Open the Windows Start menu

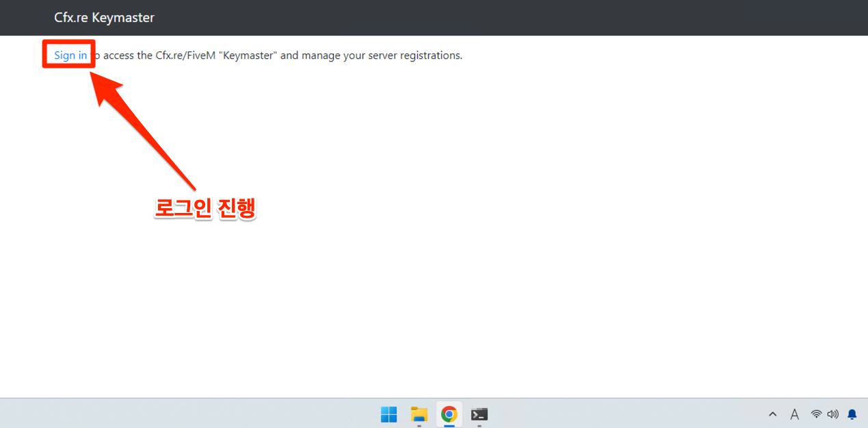389,414
